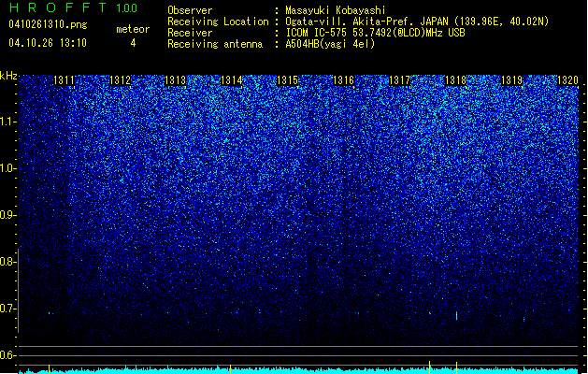This screenshot has height=374, width=588.
Task: Click the HROFFT program title
Action: point(58,7)
